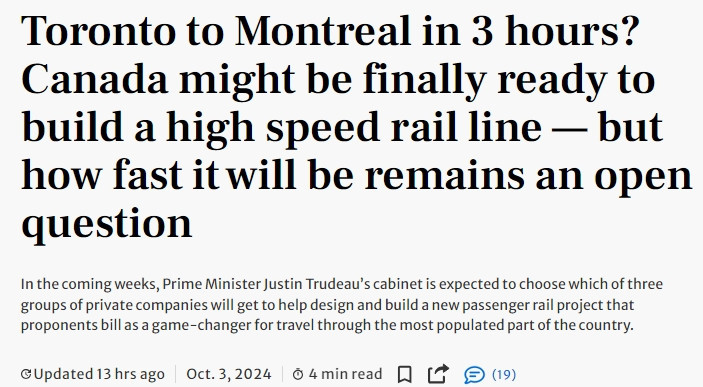
Task: Click the Oct. 3, 2024 publish date
Action: tap(229, 374)
